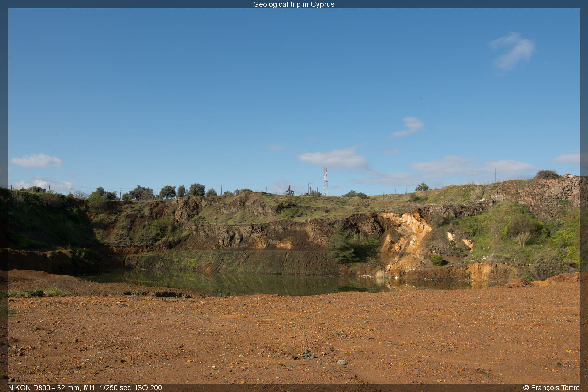The width and height of the screenshot is (588, 392).
Task: Click the "NIKON D800 - 32 mm, f/11, 1/250 sec, ISO 200" caption
Action: [x=85, y=388]
